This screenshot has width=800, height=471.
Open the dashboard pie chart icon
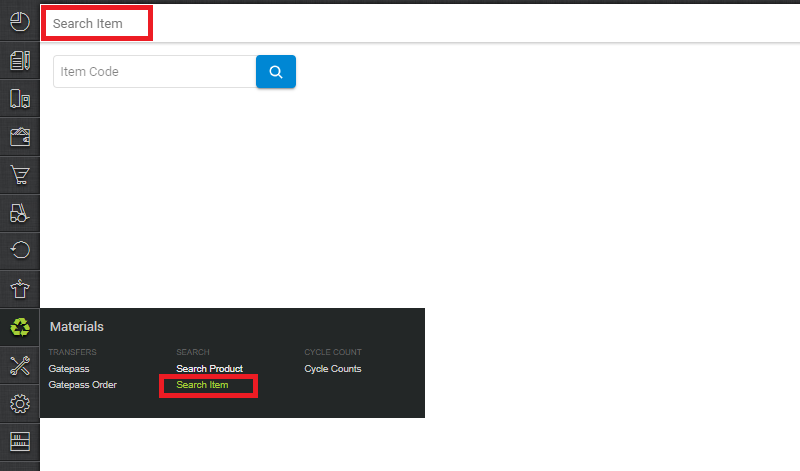coord(20,22)
